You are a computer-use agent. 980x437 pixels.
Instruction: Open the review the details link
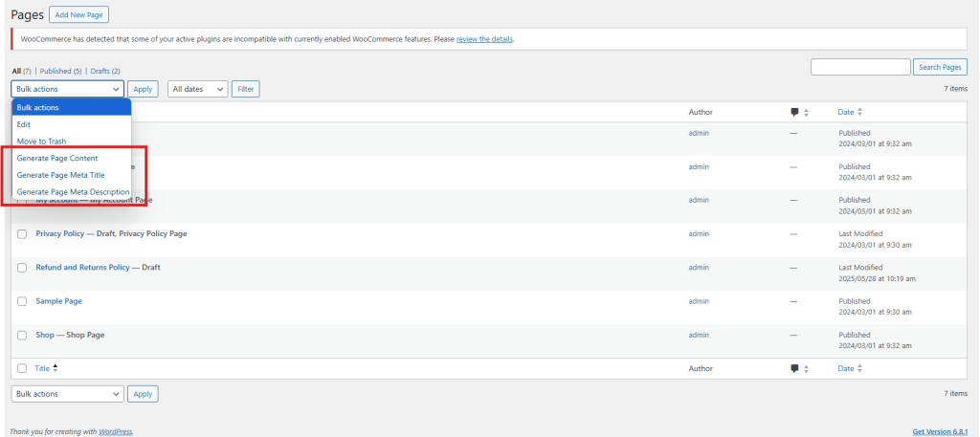(x=484, y=38)
